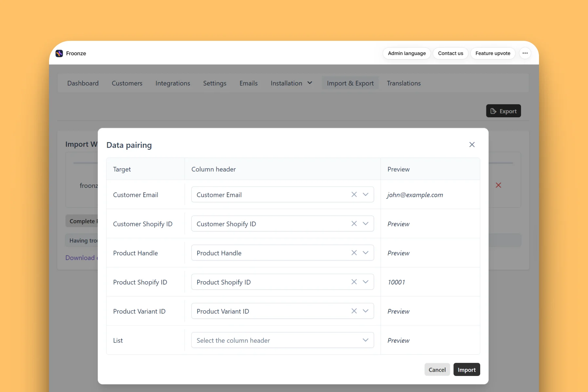Click the Contact us button
Image resolution: width=588 pixels, height=392 pixels.
click(x=450, y=53)
